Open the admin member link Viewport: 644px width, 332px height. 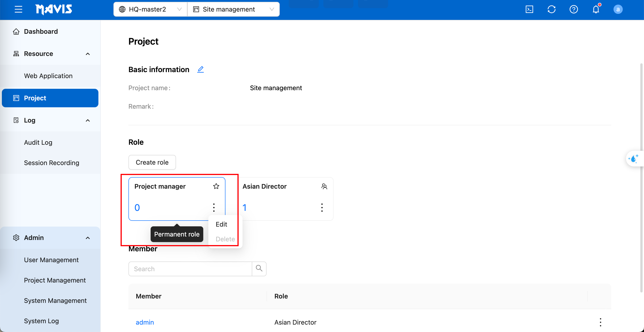coord(145,322)
